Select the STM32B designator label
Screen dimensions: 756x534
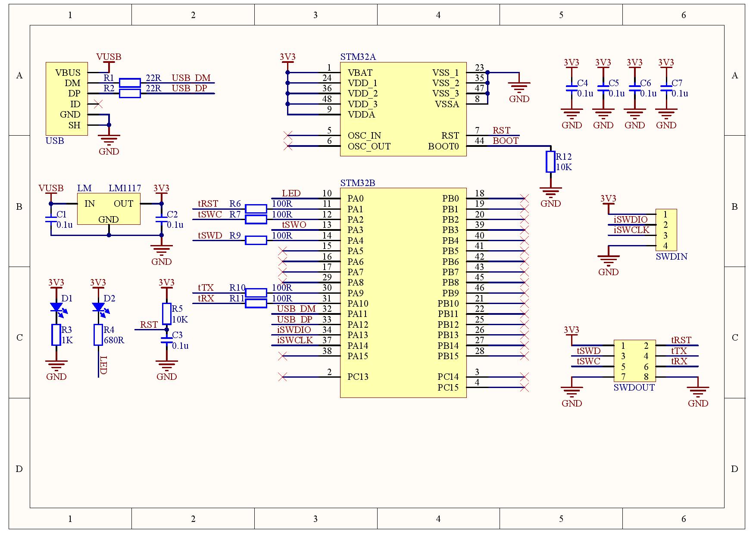point(357,183)
